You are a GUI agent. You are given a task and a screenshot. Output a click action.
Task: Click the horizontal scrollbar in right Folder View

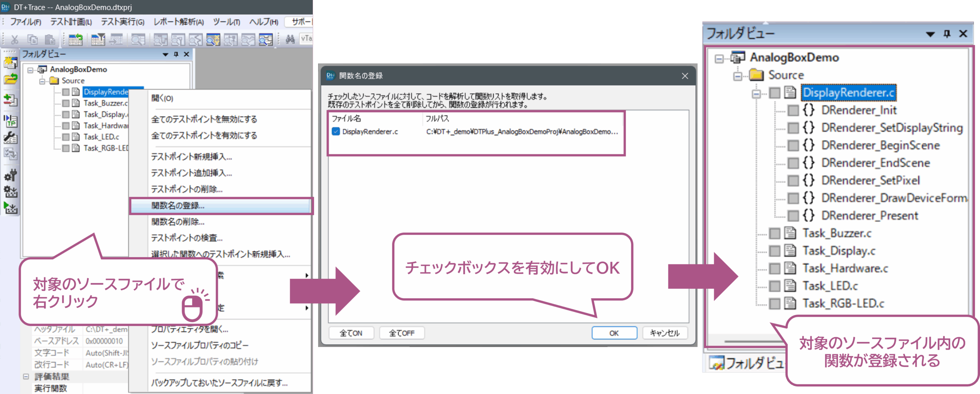point(750,341)
